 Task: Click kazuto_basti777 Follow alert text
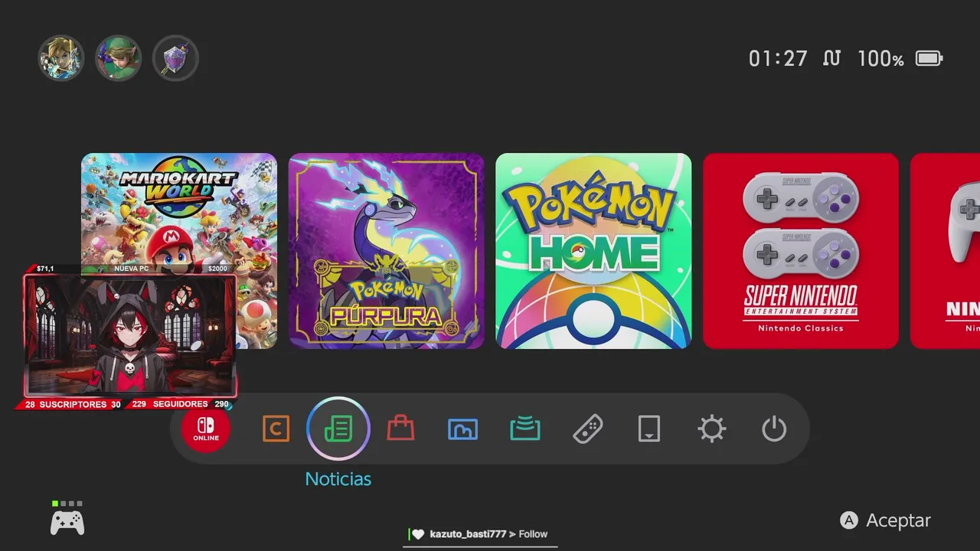tap(488, 534)
